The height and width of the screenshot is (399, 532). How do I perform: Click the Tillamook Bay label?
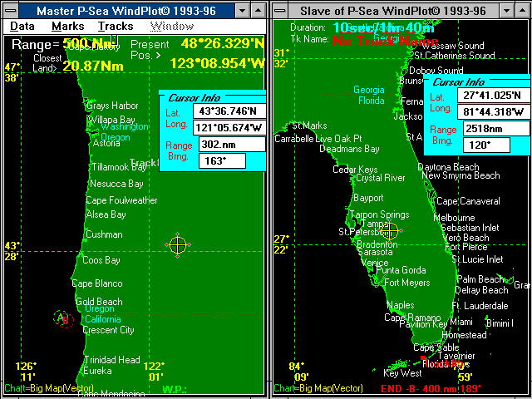coord(119,167)
